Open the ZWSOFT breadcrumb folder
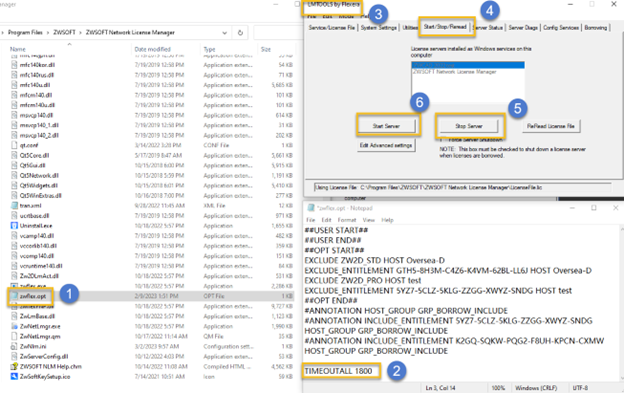624x393 pixels. pyautogui.click(x=64, y=33)
